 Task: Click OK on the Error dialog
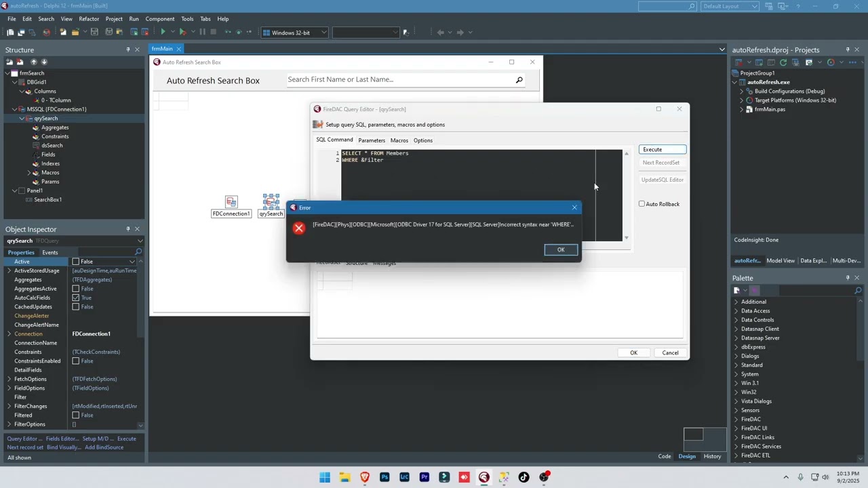(561, 250)
